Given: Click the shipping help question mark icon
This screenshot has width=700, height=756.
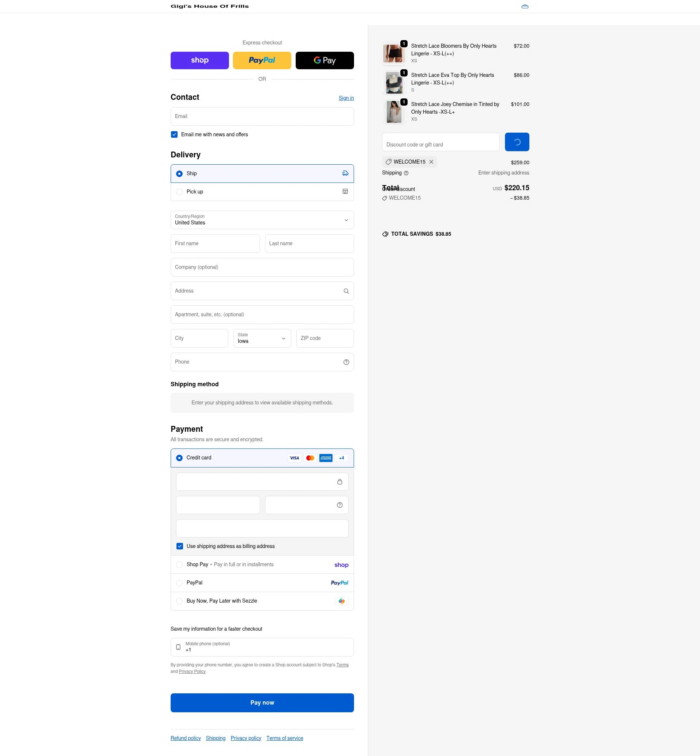Looking at the screenshot, I should pos(406,173).
